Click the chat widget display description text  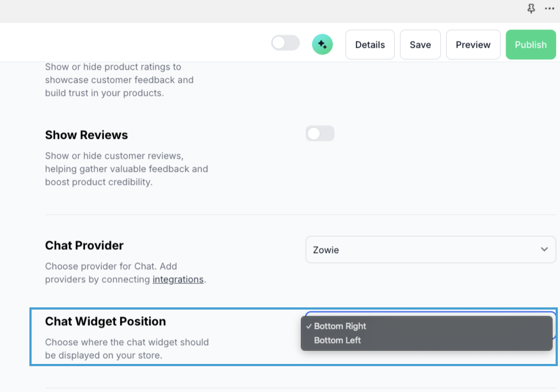(126, 349)
